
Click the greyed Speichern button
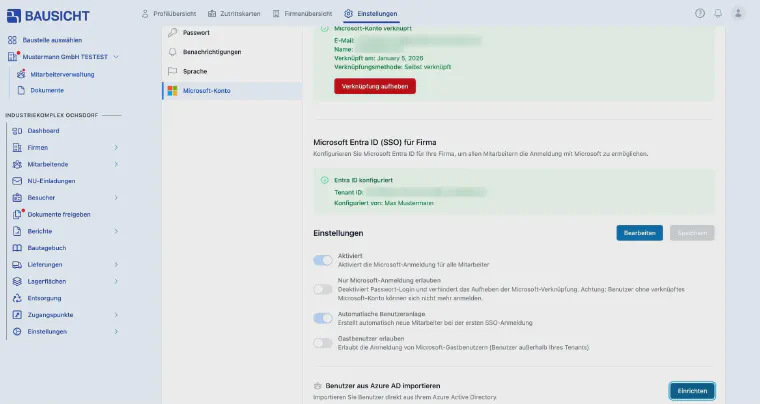692,233
